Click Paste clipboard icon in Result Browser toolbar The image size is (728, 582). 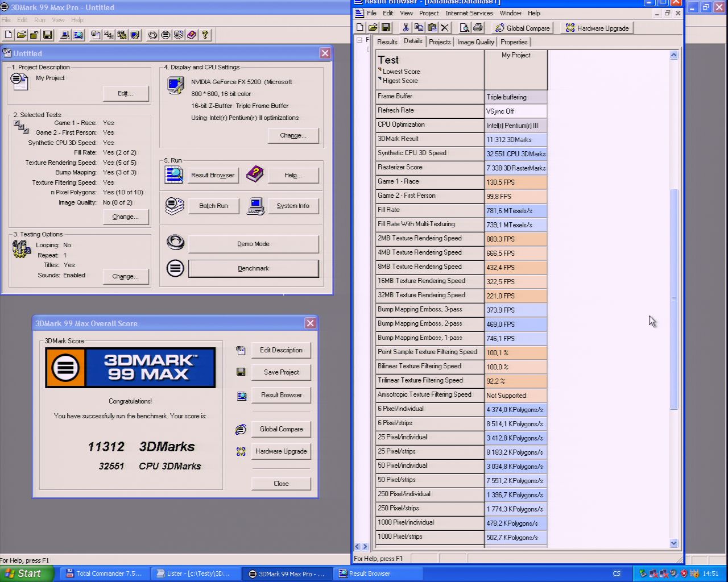point(432,28)
